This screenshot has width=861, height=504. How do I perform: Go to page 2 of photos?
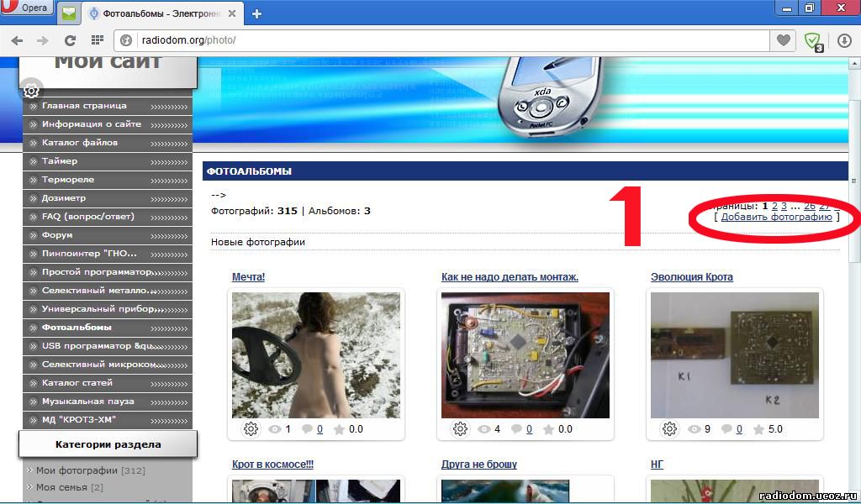[774, 206]
